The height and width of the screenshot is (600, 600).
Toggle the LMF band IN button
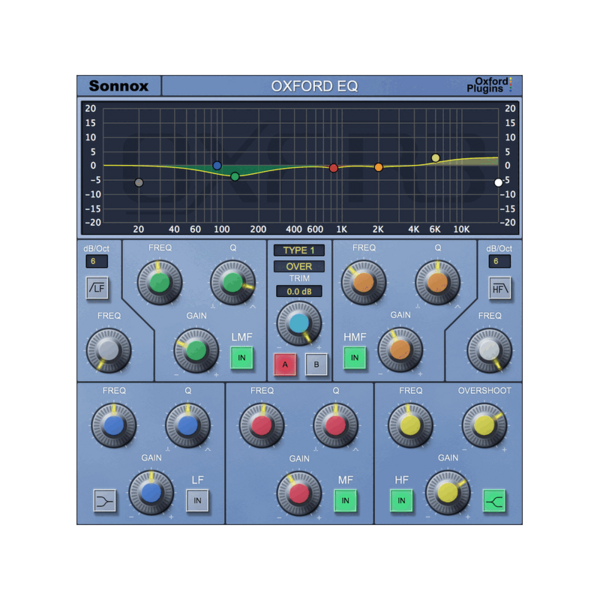pos(242,358)
